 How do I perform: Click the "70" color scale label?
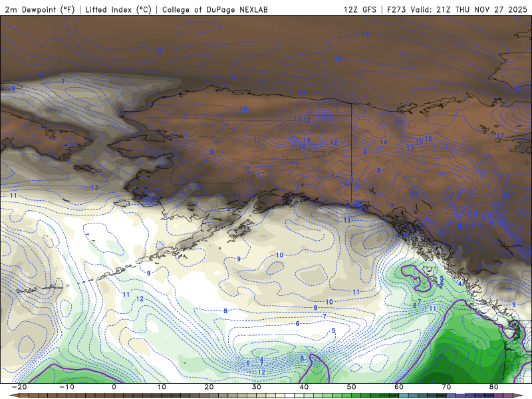click(x=446, y=387)
